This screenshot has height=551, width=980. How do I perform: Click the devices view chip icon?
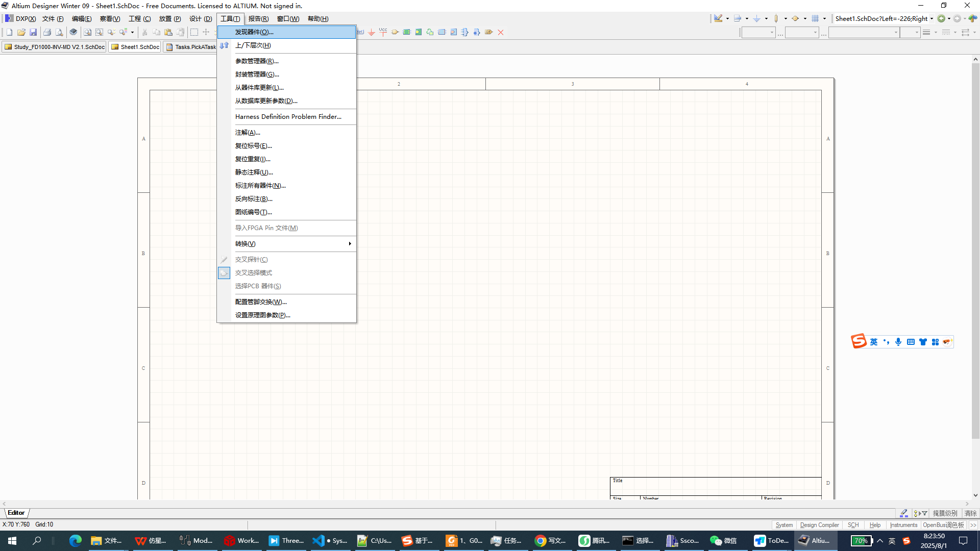click(73, 32)
